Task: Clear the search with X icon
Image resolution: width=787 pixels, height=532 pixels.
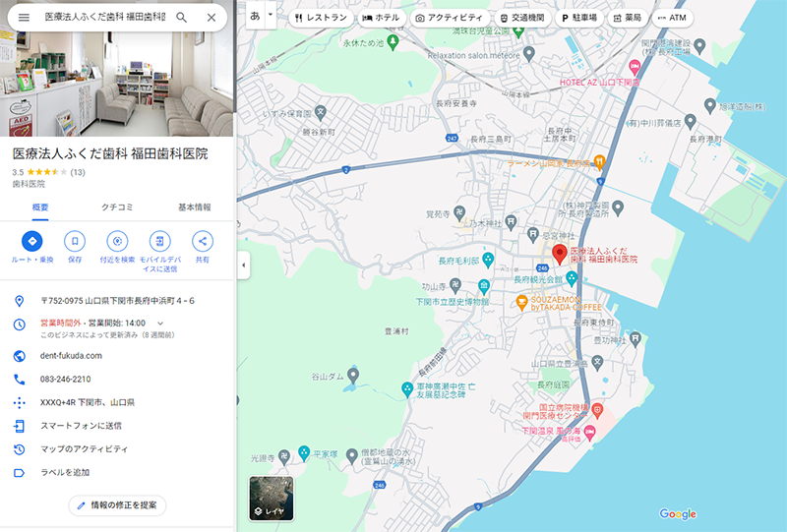Action: (212, 18)
